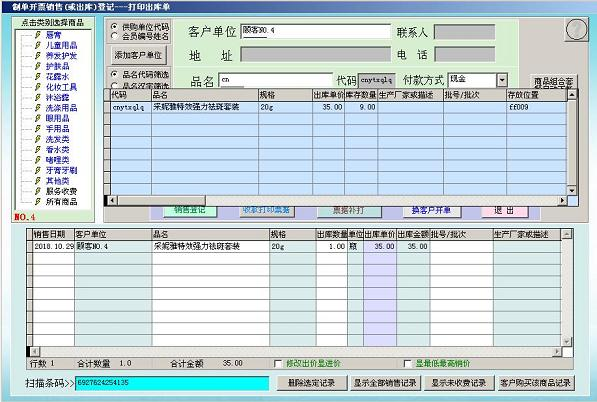Image resolution: width=597 pixels, height=402 pixels.
Task: Click the cnytxqlq code cell in product grid
Action: 131,107
